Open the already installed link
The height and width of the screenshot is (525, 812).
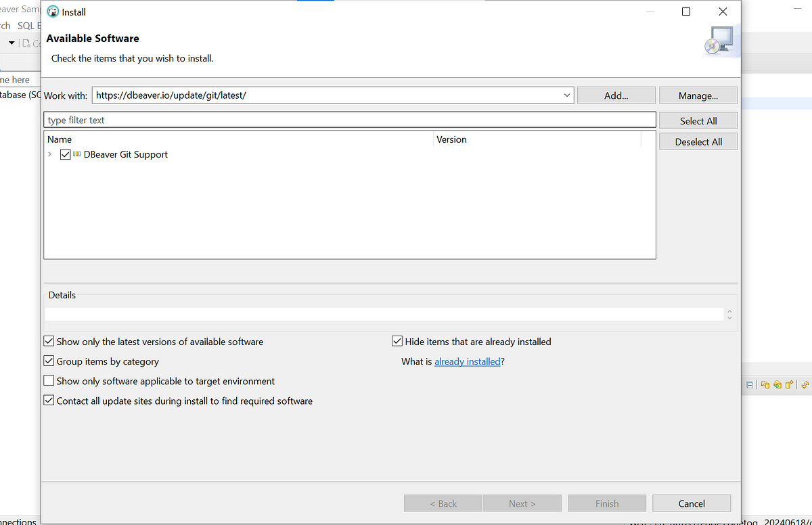click(x=468, y=361)
